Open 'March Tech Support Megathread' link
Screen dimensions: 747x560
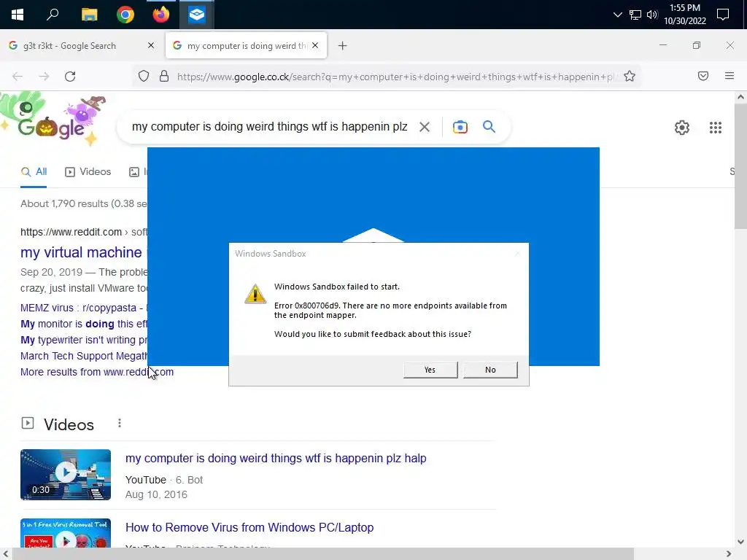click(84, 356)
